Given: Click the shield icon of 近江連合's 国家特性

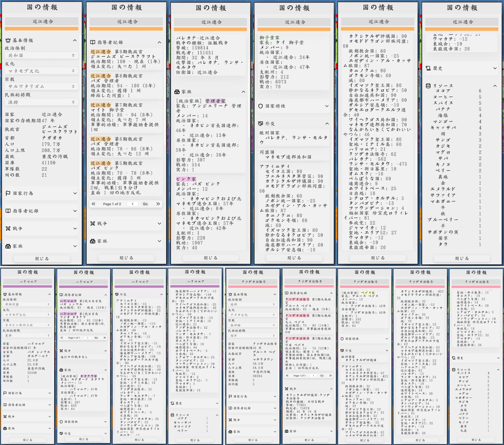Looking at the screenshot, I should tap(260, 106).
